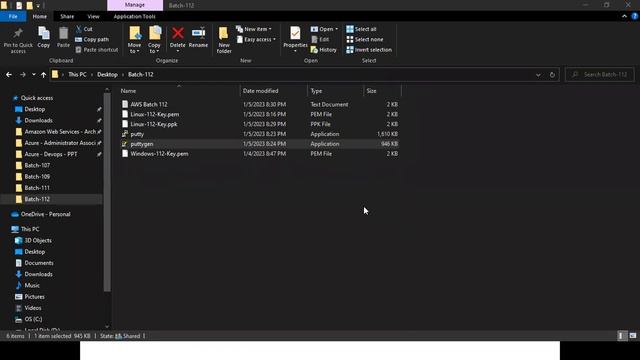
Task: Open the File menu tab
Action: 13,16
